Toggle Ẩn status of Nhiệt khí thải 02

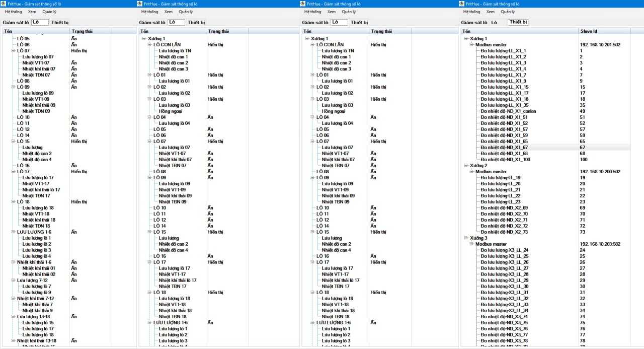[74, 274]
